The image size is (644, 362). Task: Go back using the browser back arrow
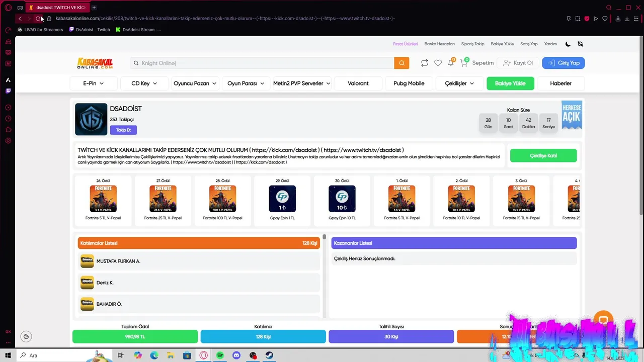click(20, 19)
